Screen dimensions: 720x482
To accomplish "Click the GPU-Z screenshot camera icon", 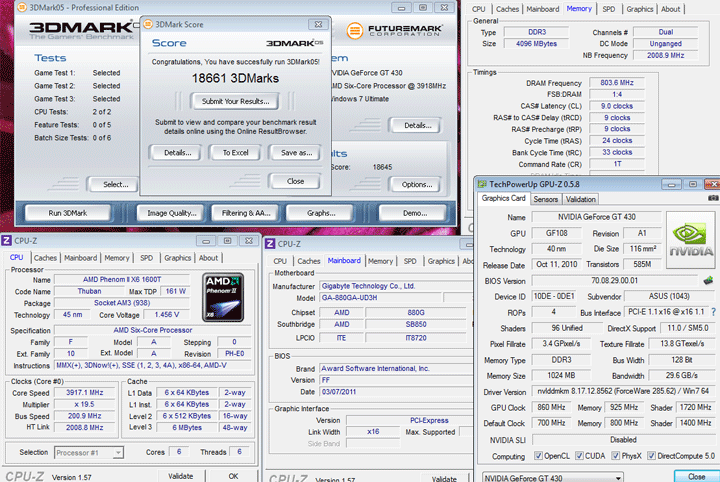I will click(x=713, y=198).
